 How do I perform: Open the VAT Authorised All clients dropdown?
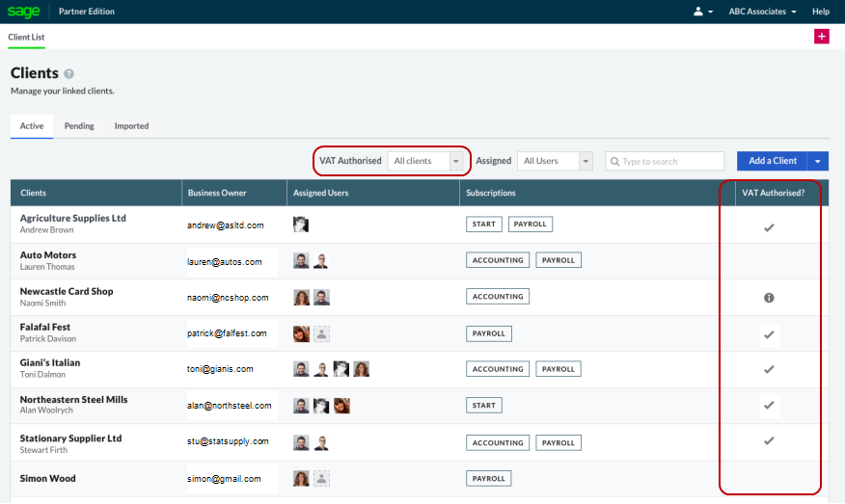click(426, 161)
